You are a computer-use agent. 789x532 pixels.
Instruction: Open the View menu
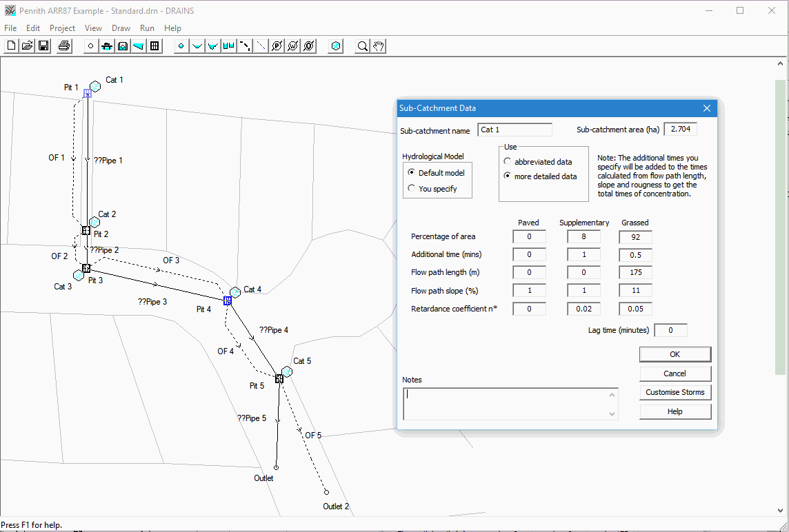93,28
